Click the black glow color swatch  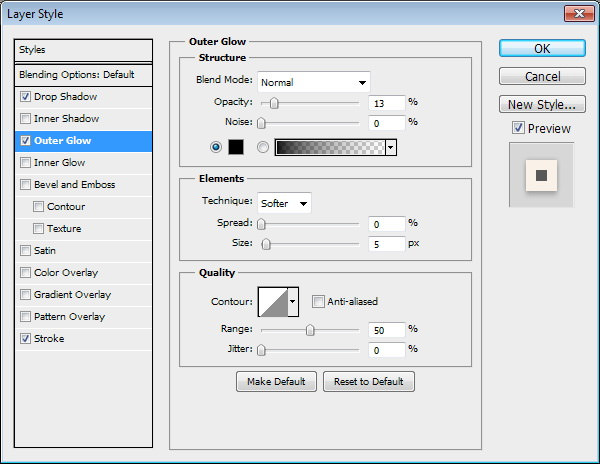coord(236,147)
